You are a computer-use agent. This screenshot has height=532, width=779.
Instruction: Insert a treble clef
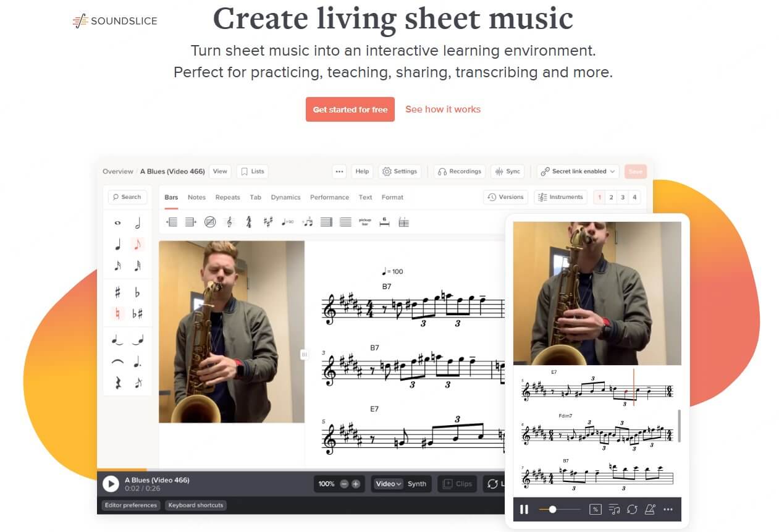pyautogui.click(x=229, y=222)
